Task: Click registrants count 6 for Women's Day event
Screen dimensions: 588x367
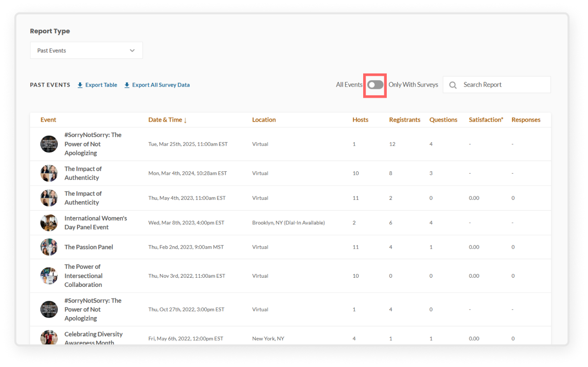Action: (x=391, y=223)
